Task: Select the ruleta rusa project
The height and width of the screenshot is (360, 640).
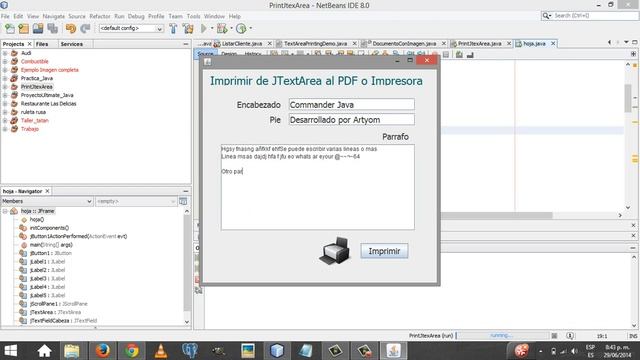Action: 33,112
